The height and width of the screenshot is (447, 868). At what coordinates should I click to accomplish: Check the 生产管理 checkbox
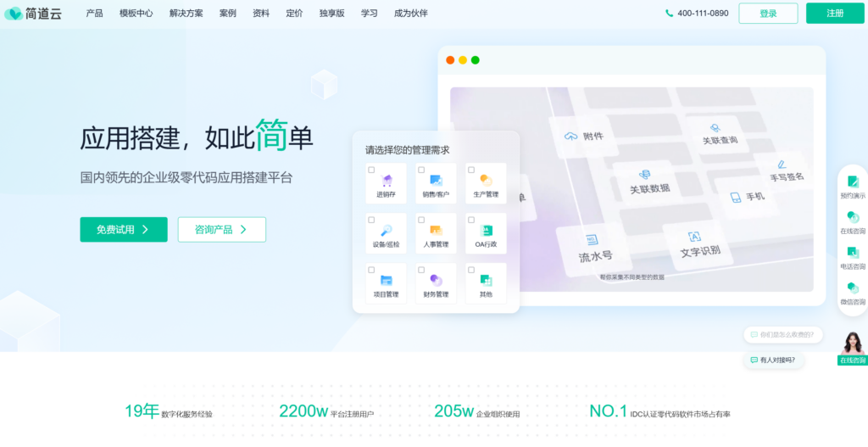pyautogui.click(x=471, y=170)
